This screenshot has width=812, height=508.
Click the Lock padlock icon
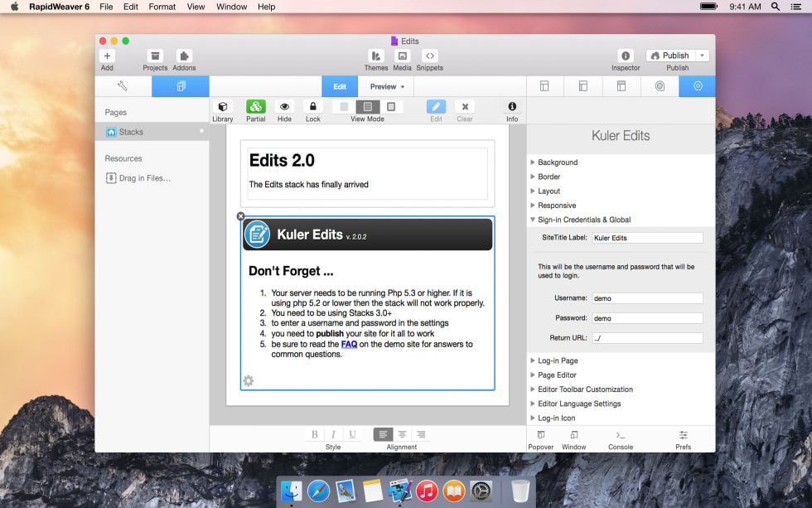pyautogui.click(x=313, y=107)
